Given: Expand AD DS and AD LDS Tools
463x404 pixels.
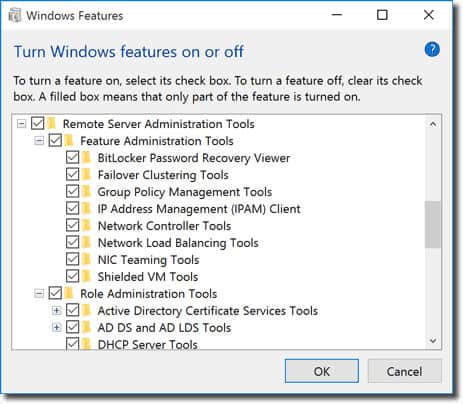Looking at the screenshot, I should click(x=57, y=328).
